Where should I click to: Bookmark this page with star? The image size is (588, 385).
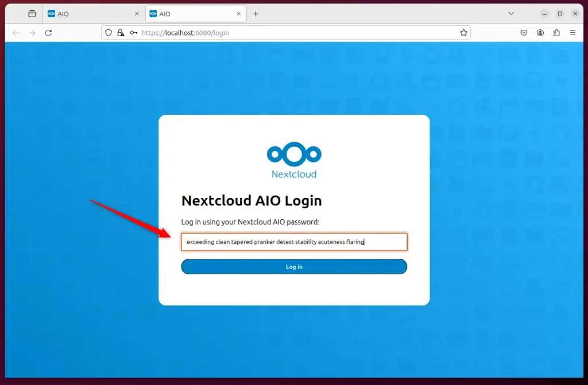[x=463, y=33]
